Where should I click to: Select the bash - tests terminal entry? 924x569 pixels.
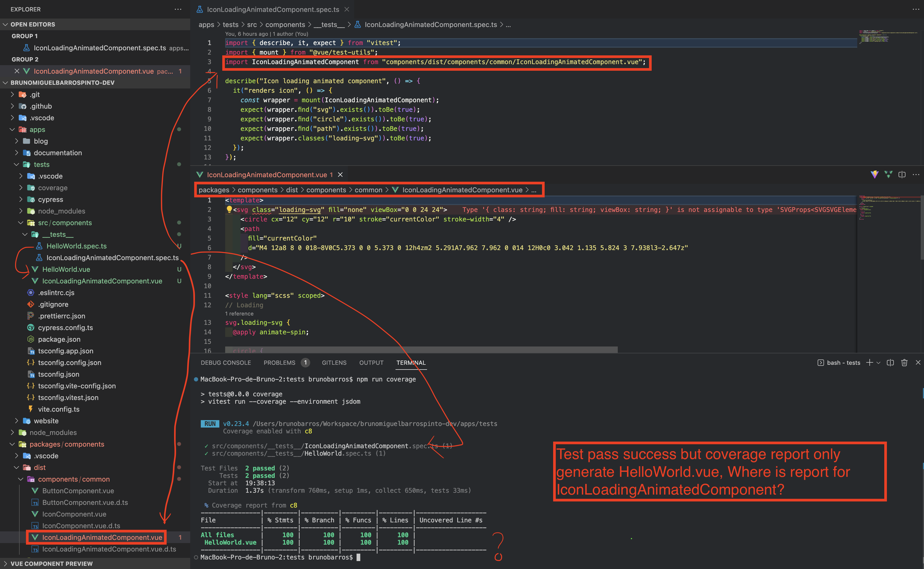tap(843, 363)
